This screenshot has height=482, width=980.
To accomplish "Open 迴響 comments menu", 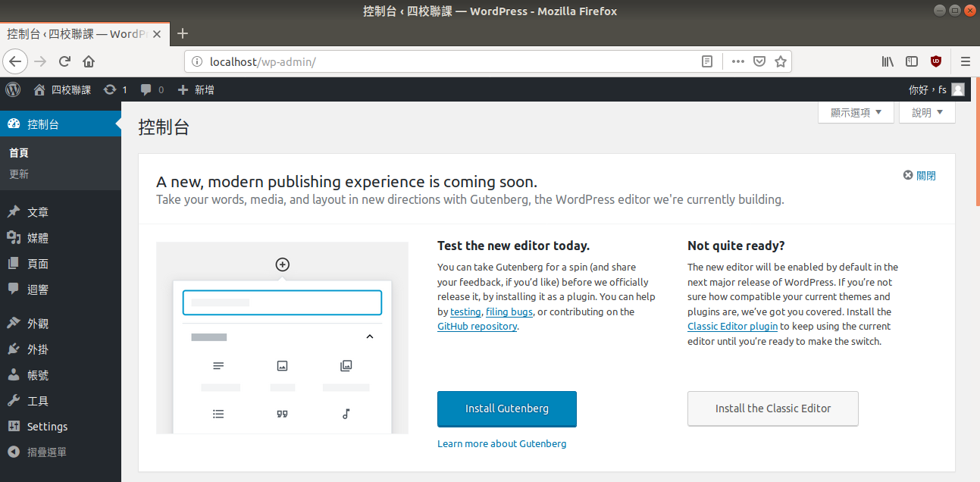I will [x=61, y=290].
